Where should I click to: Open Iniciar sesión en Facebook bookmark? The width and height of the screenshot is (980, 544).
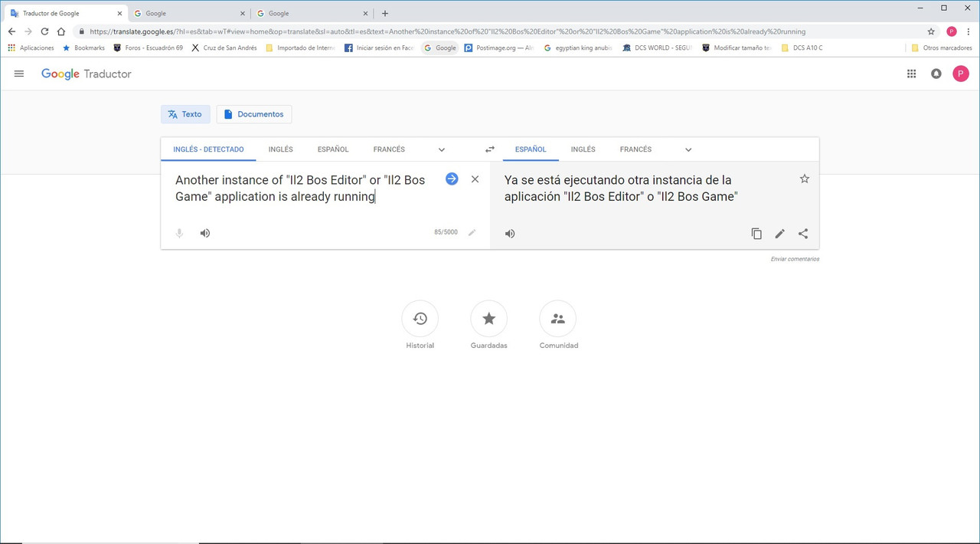(x=379, y=48)
